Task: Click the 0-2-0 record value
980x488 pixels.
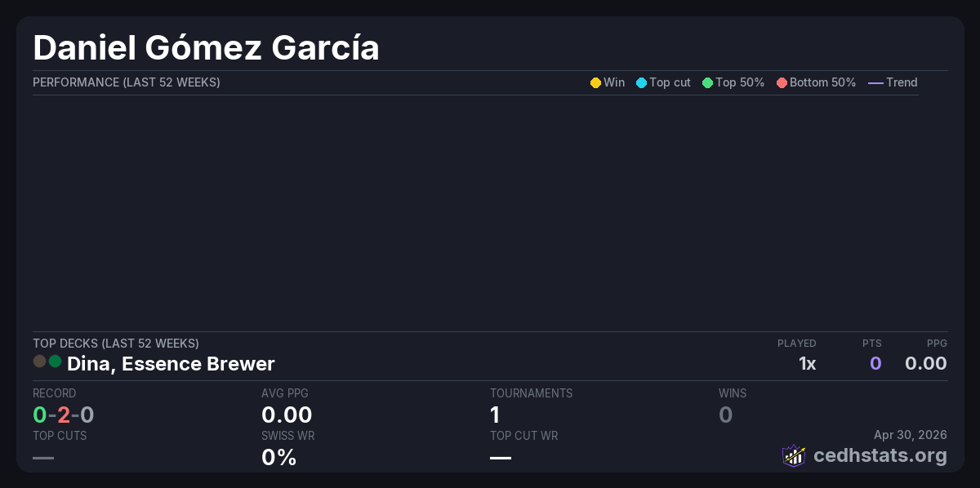Action: pyautogui.click(x=64, y=415)
